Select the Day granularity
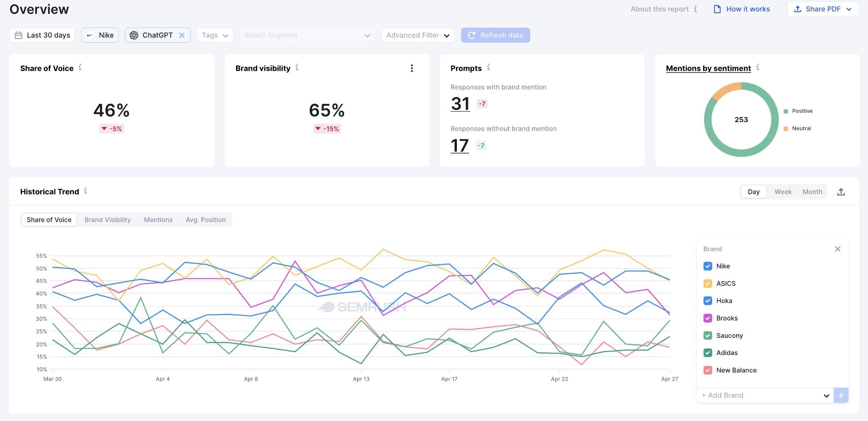This screenshot has height=421, width=868. click(x=754, y=192)
